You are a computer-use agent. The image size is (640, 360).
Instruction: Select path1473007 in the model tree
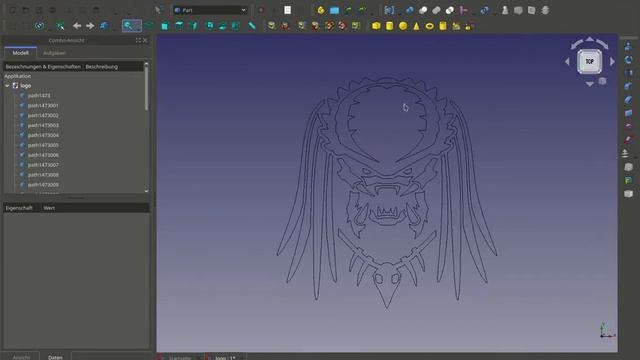pyautogui.click(x=43, y=165)
